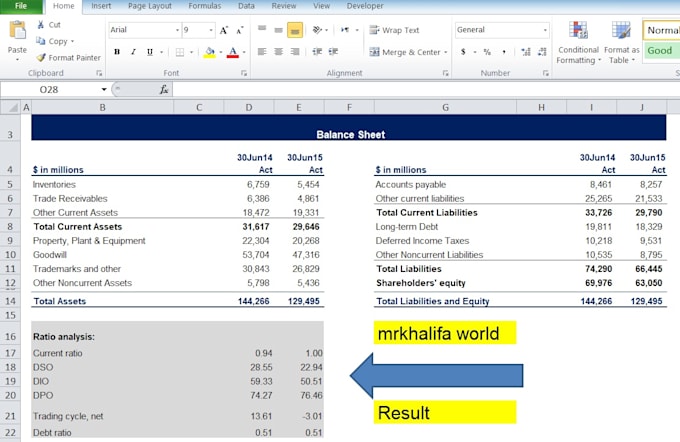Toggle the highlighted Bottom Align button
This screenshot has width=680, height=442.
click(x=295, y=30)
